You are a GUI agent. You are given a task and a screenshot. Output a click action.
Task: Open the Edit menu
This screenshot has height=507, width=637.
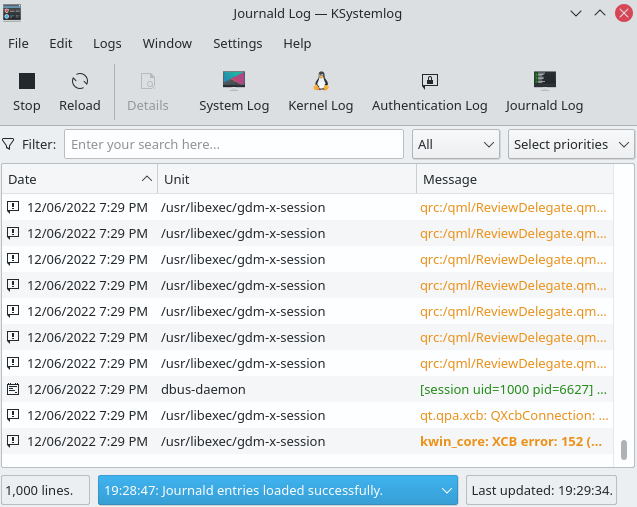click(x=61, y=43)
